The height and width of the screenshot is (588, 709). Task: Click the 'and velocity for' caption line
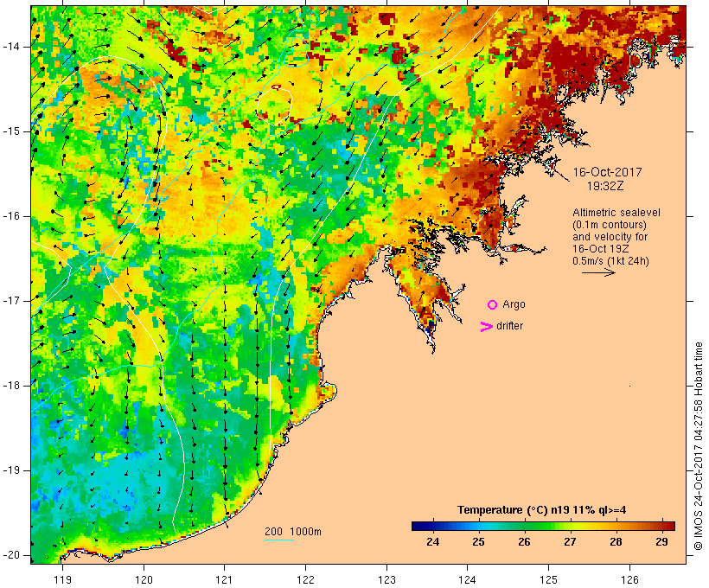(x=610, y=237)
